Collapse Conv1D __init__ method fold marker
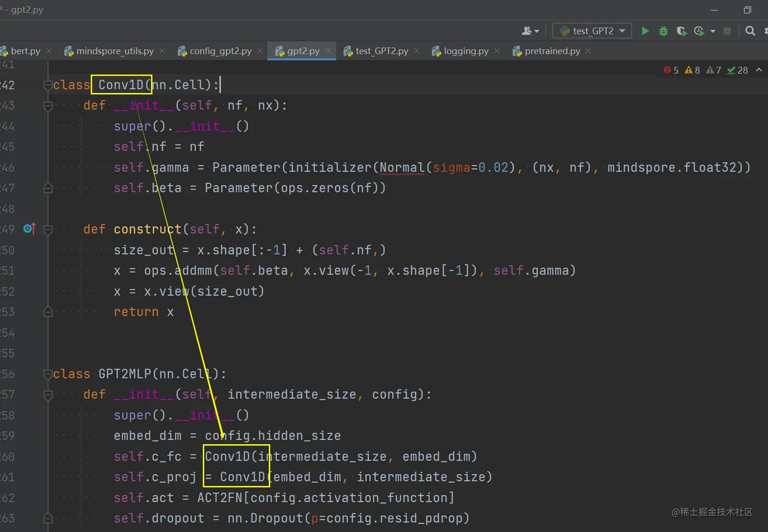The image size is (768, 532). click(x=48, y=106)
